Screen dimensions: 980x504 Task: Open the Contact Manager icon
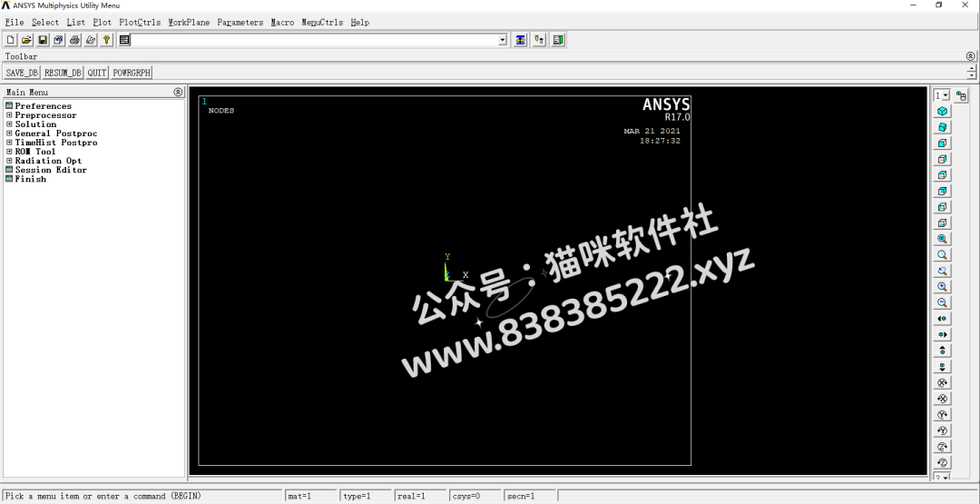(x=559, y=40)
